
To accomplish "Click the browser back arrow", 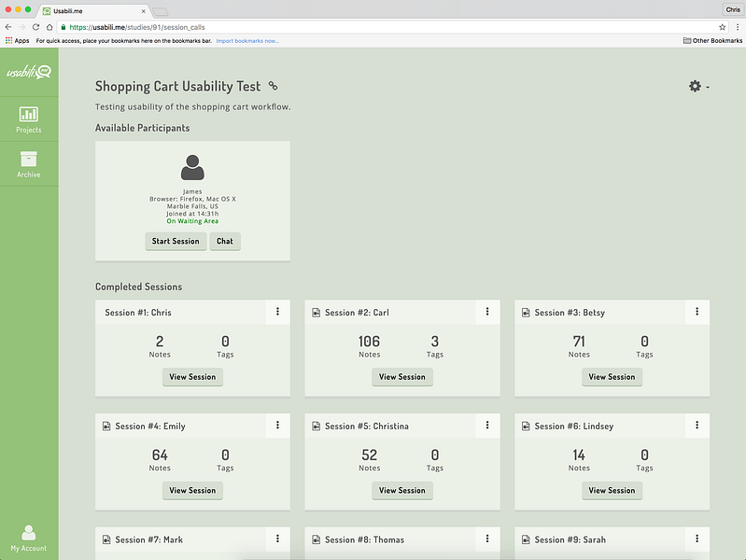I will tap(8, 27).
